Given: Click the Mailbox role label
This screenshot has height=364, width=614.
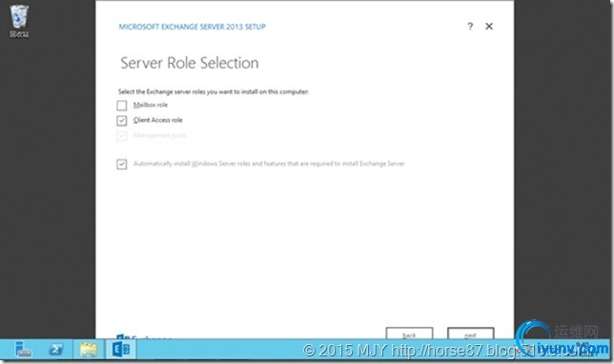Looking at the screenshot, I should (x=151, y=105).
